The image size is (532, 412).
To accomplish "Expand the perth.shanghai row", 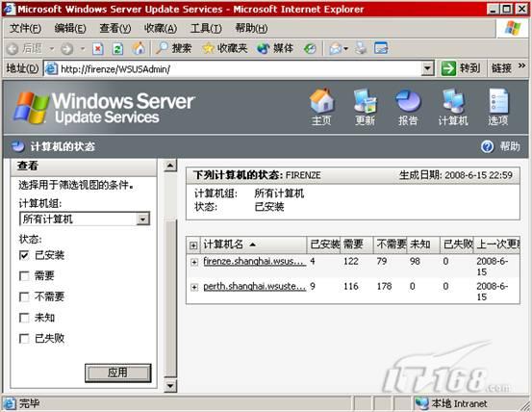I will point(194,287).
